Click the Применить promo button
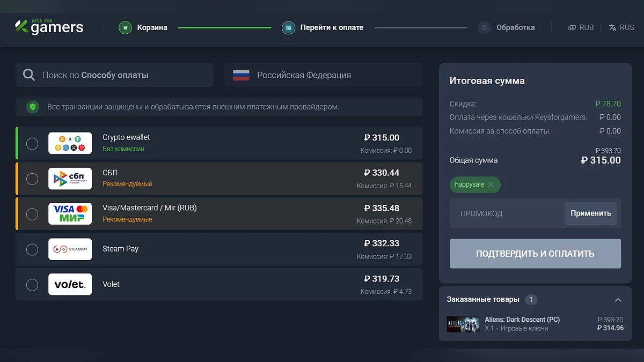This screenshot has height=362, width=644. pos(590,213)
